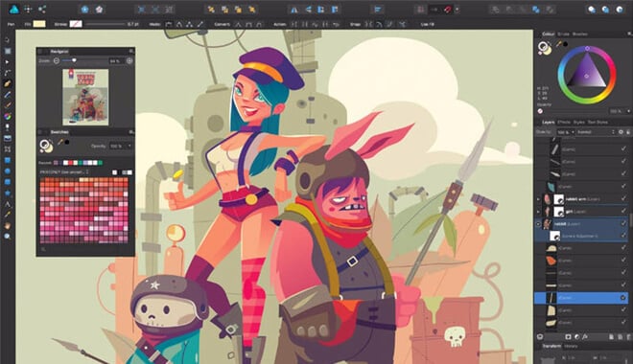Select the Crop tool
Screen dimensions: 633x364
[8, 149]
